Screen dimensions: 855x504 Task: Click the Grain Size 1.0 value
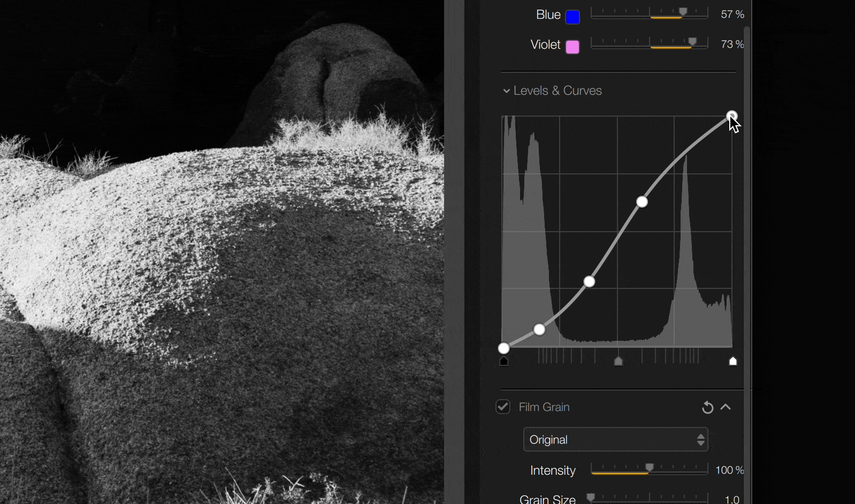click(732, 499)
